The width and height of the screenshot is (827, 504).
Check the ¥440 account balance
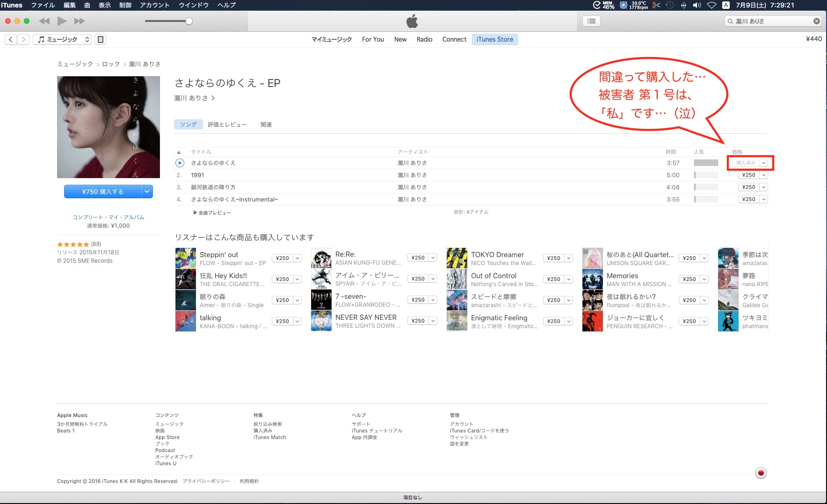(x=814, y=39)
